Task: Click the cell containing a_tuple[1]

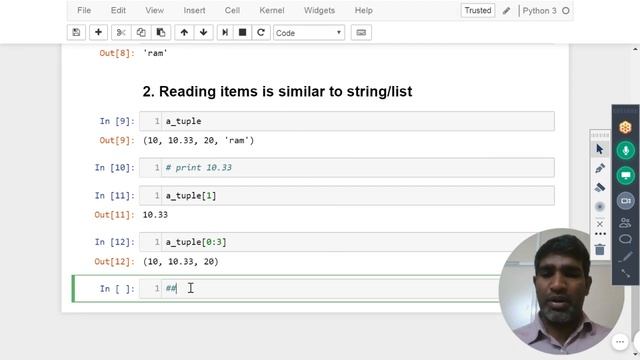Action: point(347,196)
